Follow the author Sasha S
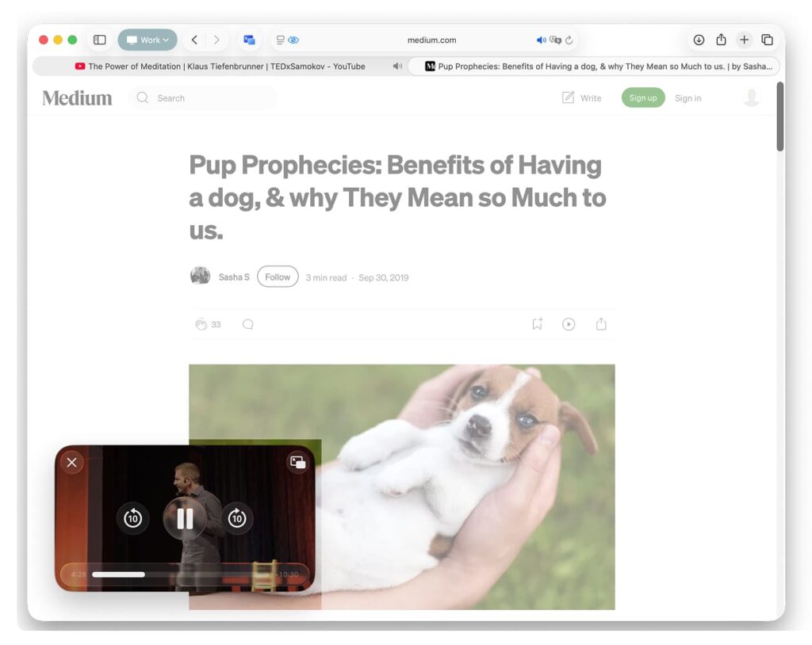Screen dimensions: 812x645 pos(278,277)
